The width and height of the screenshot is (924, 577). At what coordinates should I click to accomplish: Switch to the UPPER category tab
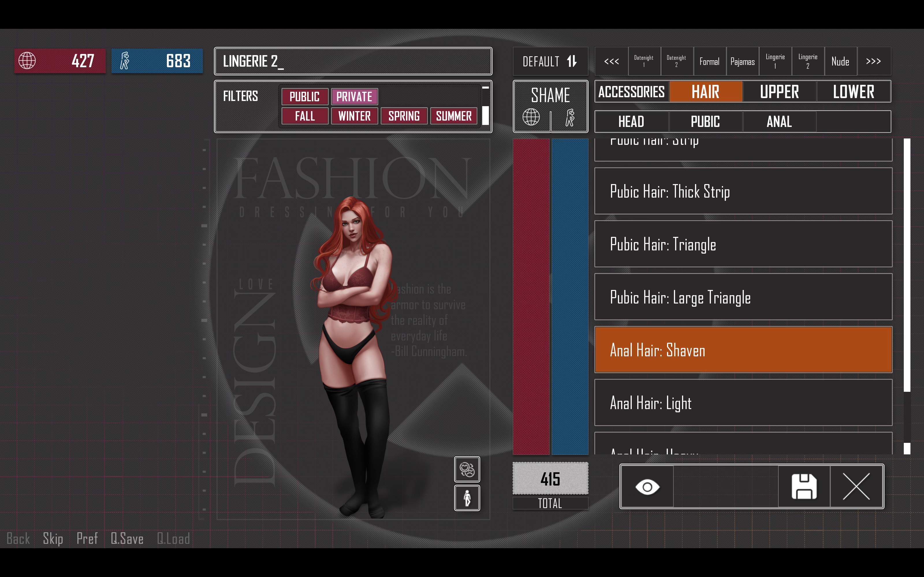(779, 91)
